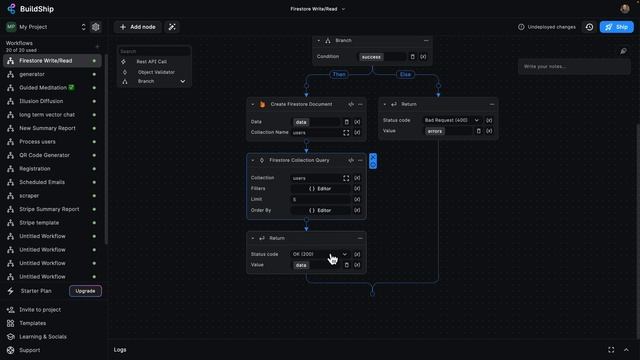Select the generator workflow
Image resolution: width=640 pixels, height=360 pixels.
point(52,74)
